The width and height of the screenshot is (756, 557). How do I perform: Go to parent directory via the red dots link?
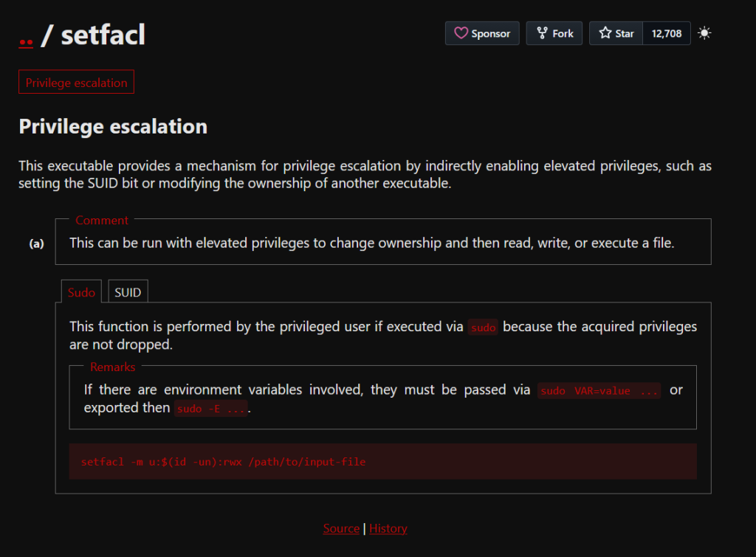click(26, 36)
